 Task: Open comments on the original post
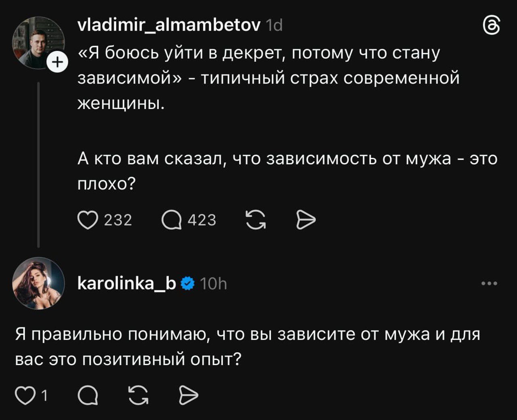[x=172, y=220]
